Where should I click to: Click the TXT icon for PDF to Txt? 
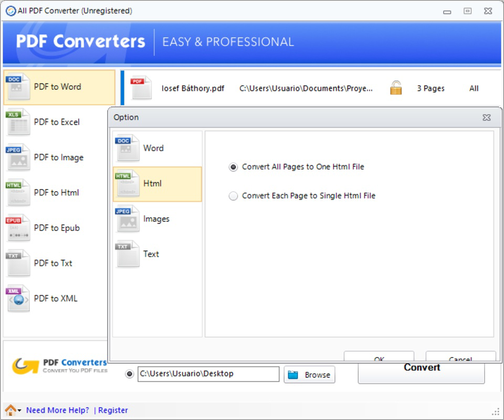[x=18, y=264]
